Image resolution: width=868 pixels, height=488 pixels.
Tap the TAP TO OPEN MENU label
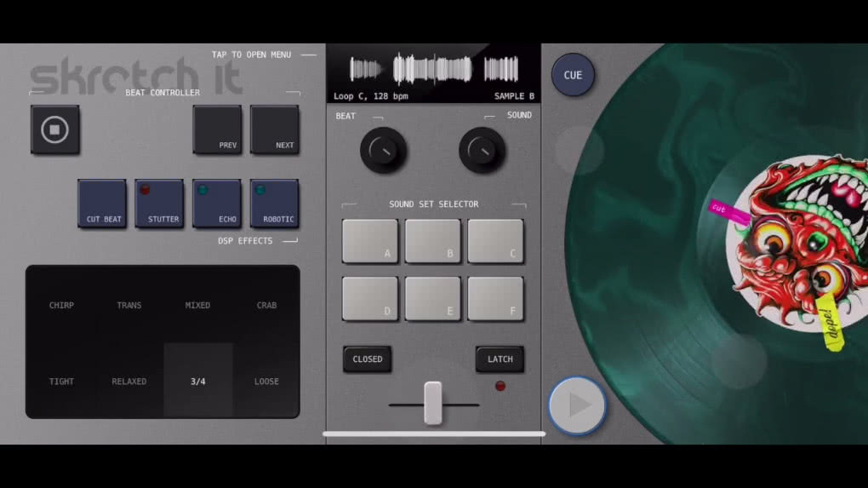pos(251,55)
